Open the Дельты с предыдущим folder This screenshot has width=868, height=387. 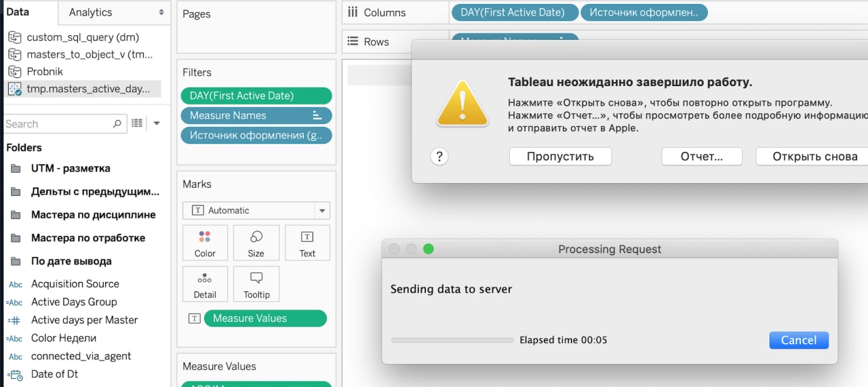coord(95,192)
